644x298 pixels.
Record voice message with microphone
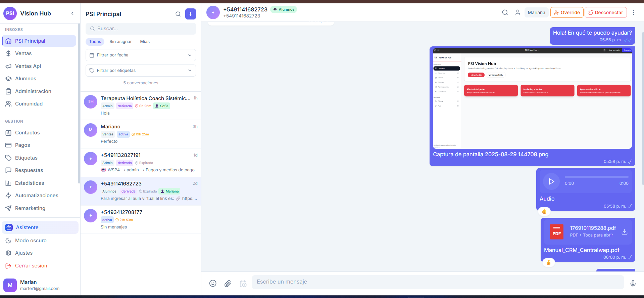click(633, 284)
